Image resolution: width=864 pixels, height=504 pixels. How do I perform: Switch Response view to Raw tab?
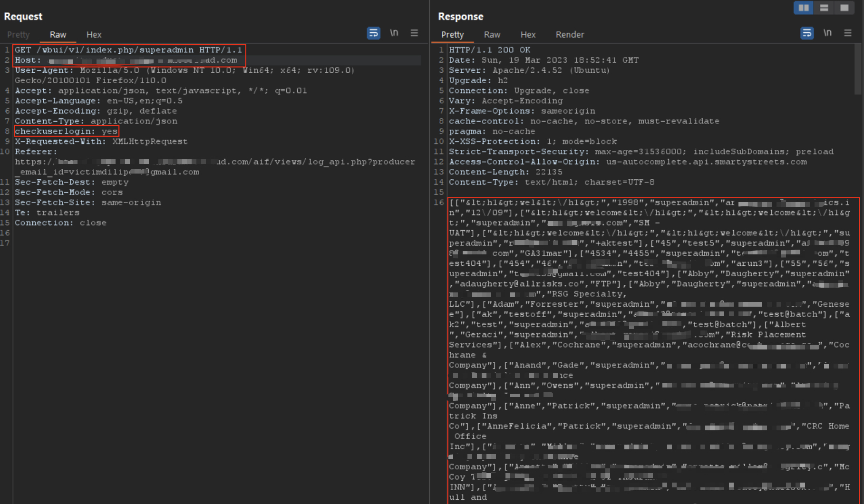(x=492, y=35)
